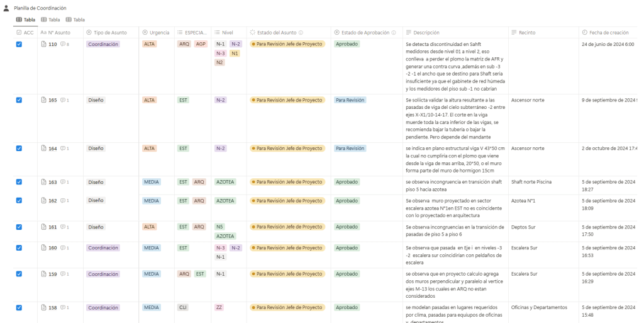Open comments bubble on Asunto 160

[63, 248]
